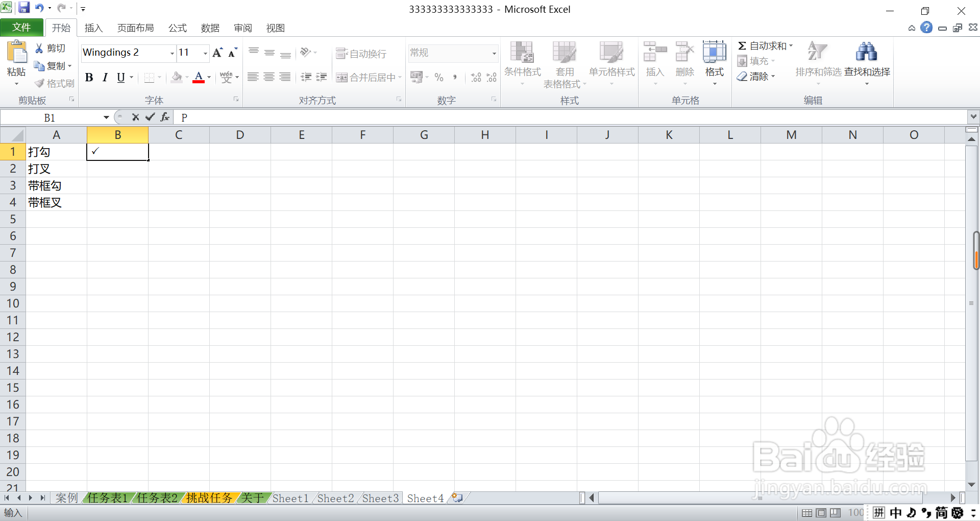Click the Save icon in quick access toolbar

click(x=23, y=8)
